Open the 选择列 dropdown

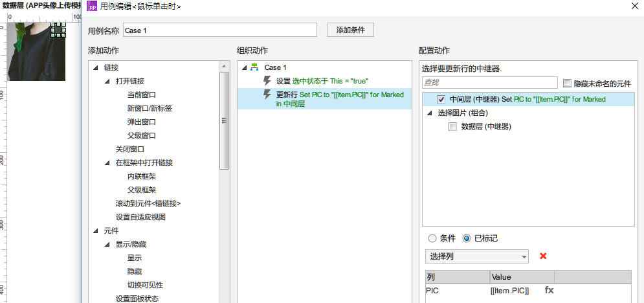point(477,256)
